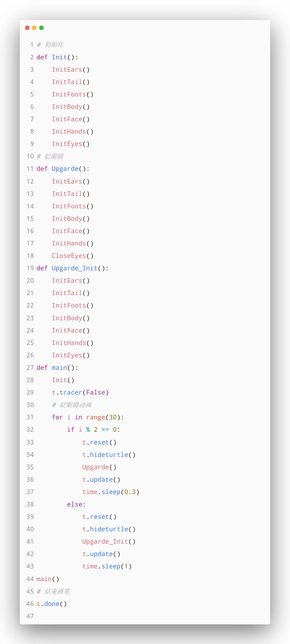Screen dimensions: 290x644
Task: Click empty line number 47
Action: point(30,616)
